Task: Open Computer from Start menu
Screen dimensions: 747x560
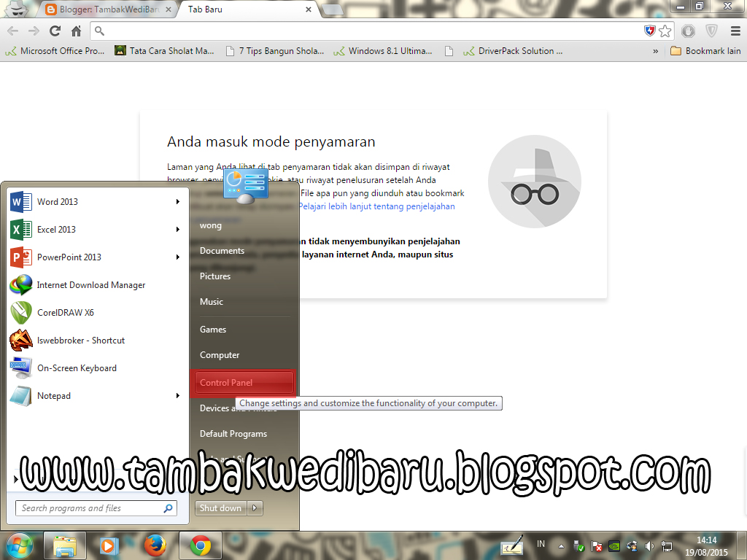Action: (220, 355)
